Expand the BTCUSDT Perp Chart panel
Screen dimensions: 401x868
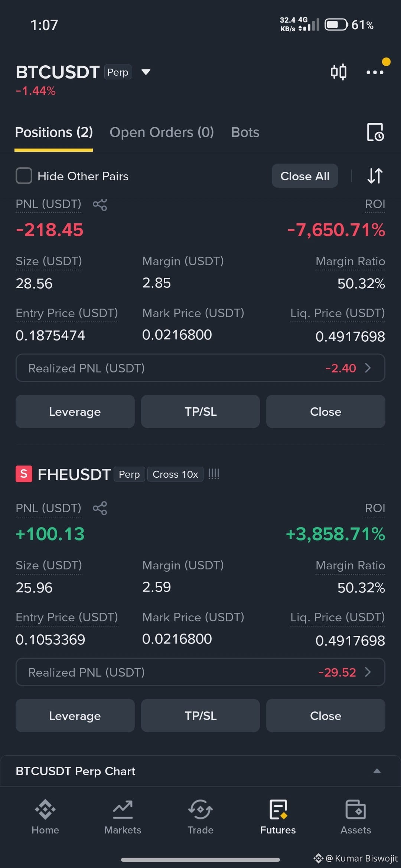(200, 771)
